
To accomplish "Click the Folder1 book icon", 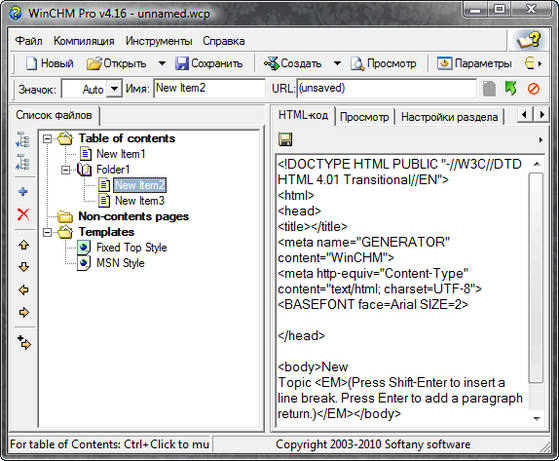I will (x=84, y=170).
